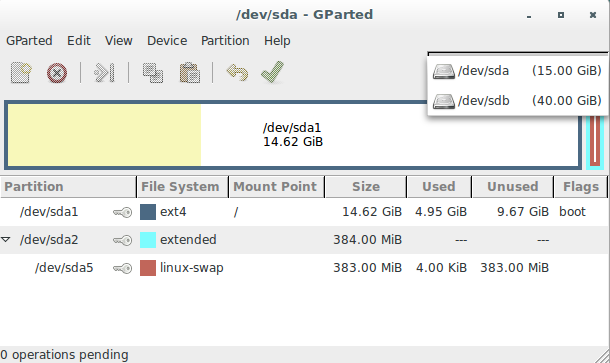
Task: Click the ext4 blue color swatch
Action: 148,212
